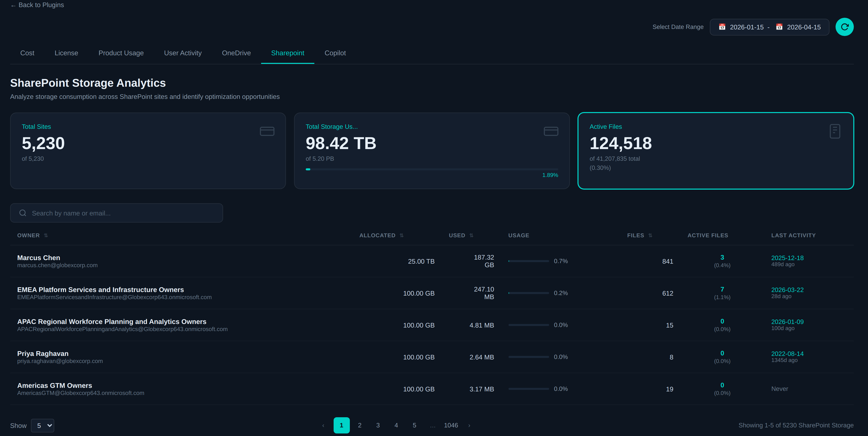
Task: Go to previous page arrow
Action: (323, 426)
